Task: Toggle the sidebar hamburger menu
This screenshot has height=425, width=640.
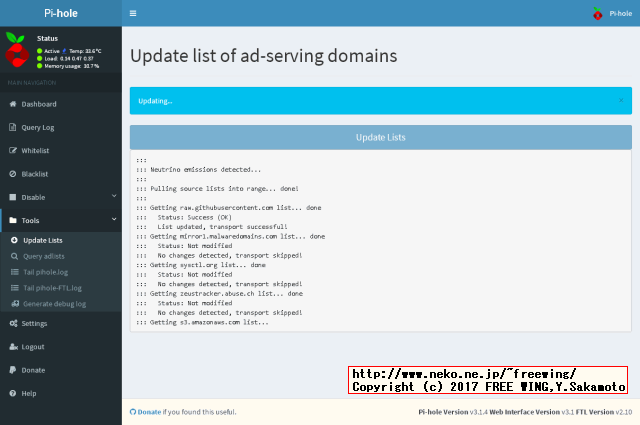Action: coord(133,13)
